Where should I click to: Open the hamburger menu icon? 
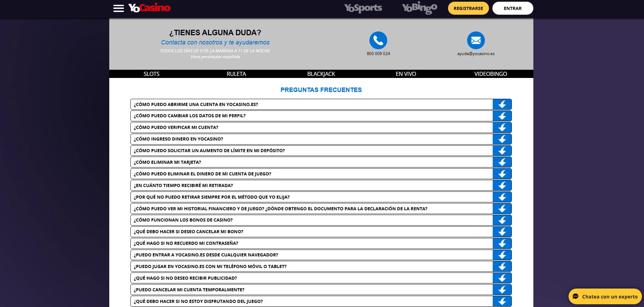tap(118, 8)
